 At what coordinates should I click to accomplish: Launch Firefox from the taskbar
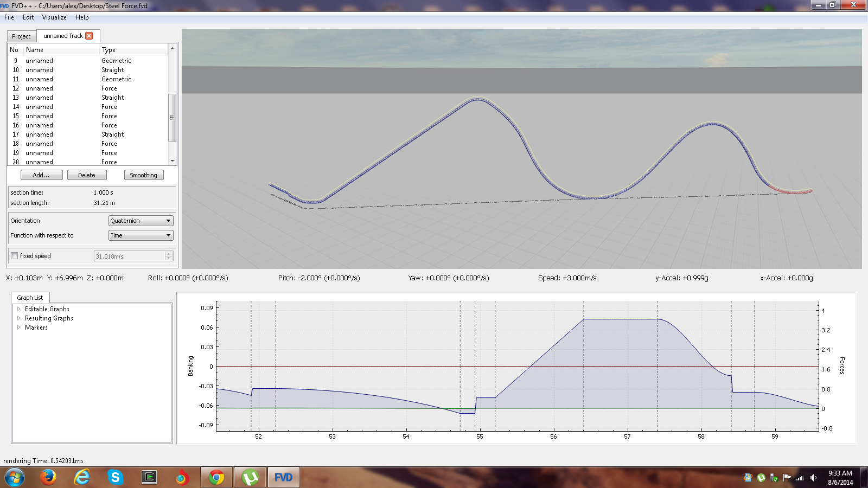click(48, 477)
